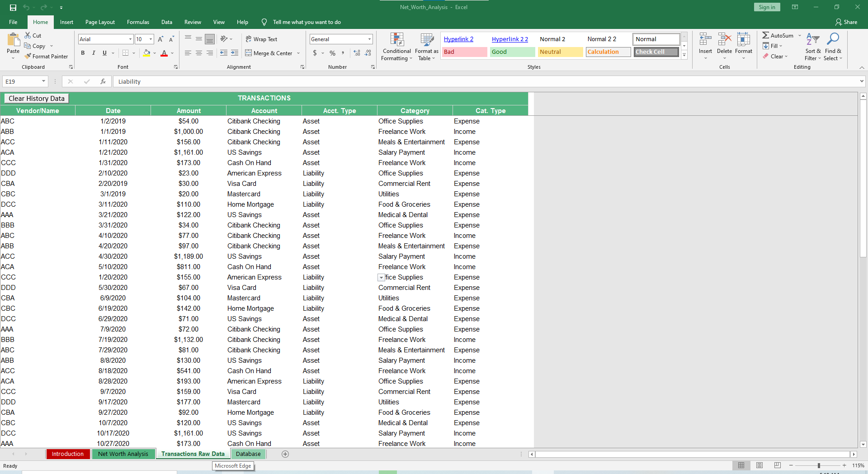Toggle Bold formatting

[83, 53]
